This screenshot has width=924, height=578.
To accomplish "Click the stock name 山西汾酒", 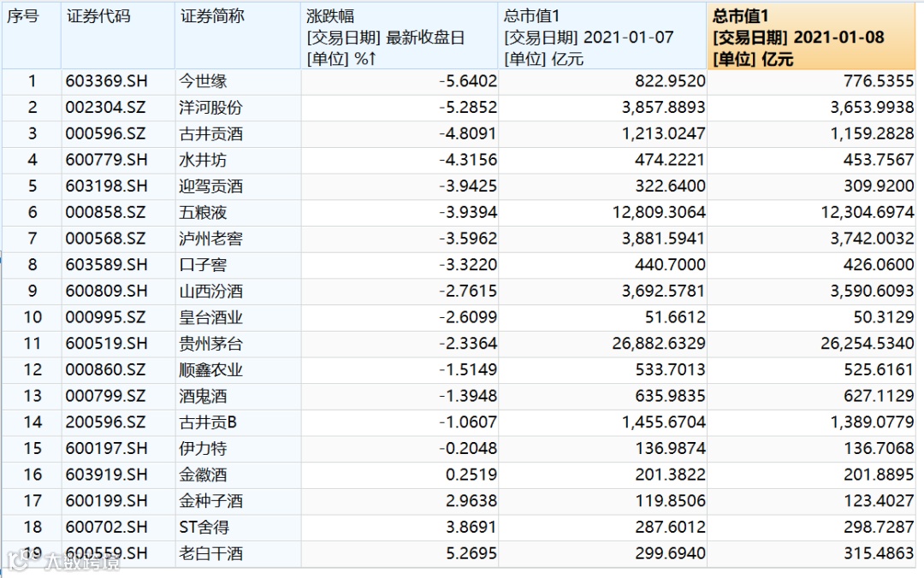I will pyautogui.click(x=210, y=291).
